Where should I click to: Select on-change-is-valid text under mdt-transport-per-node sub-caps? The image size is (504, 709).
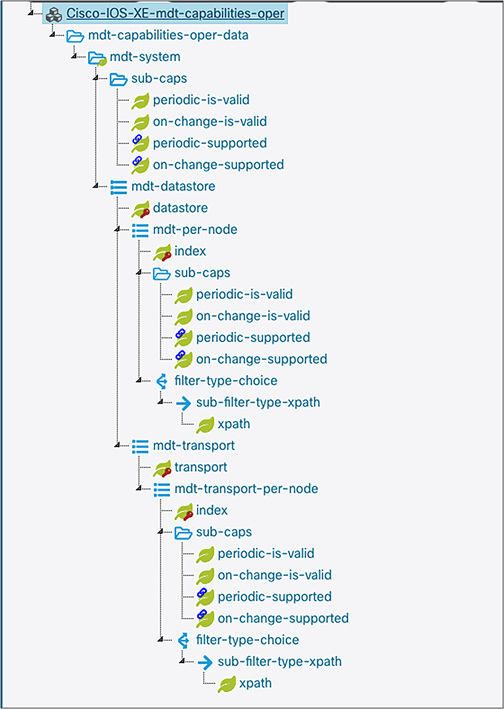click(275, 575)
